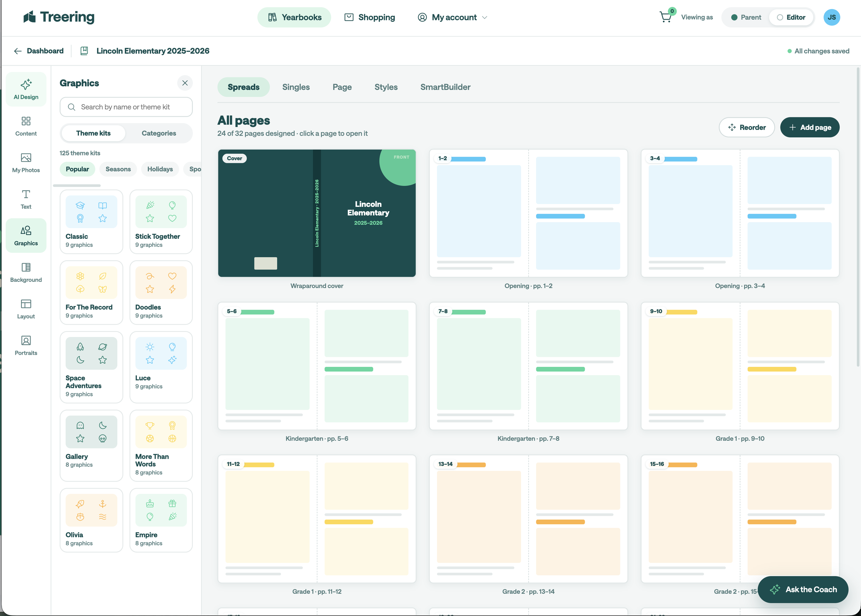Viewport: 861px width, 616px height.
Task: Open the Stick Together theme kit
Action: tap(161, 222)
